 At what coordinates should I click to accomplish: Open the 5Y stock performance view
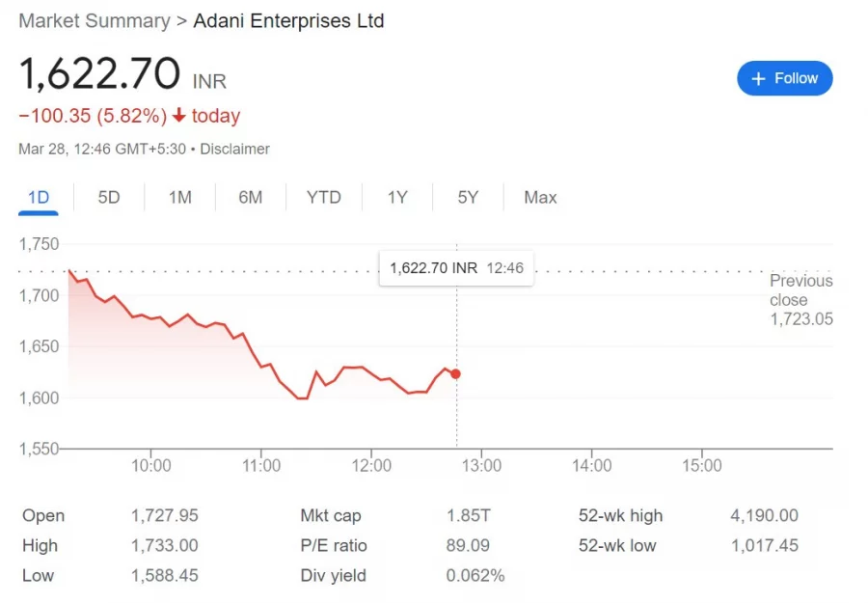pyautogui.click(x=468, y=197)
